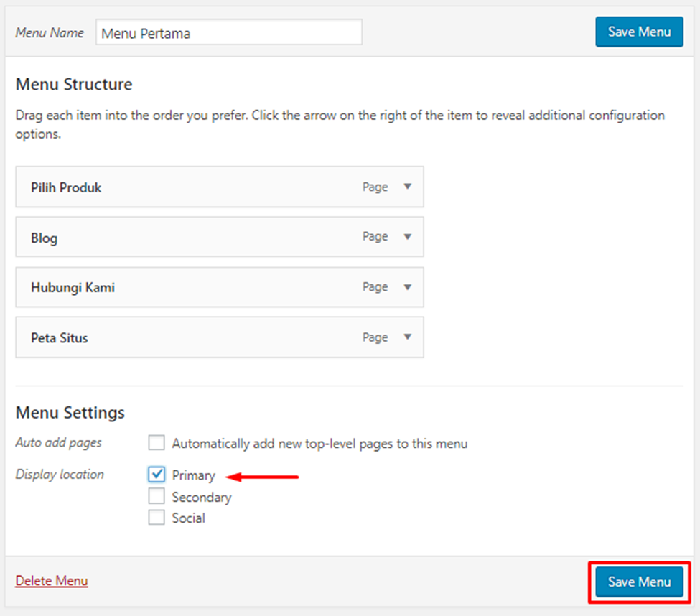The image size is (700, 616).
Task: Uncheck the Primary display location
Action: click(x=157, y=475)
